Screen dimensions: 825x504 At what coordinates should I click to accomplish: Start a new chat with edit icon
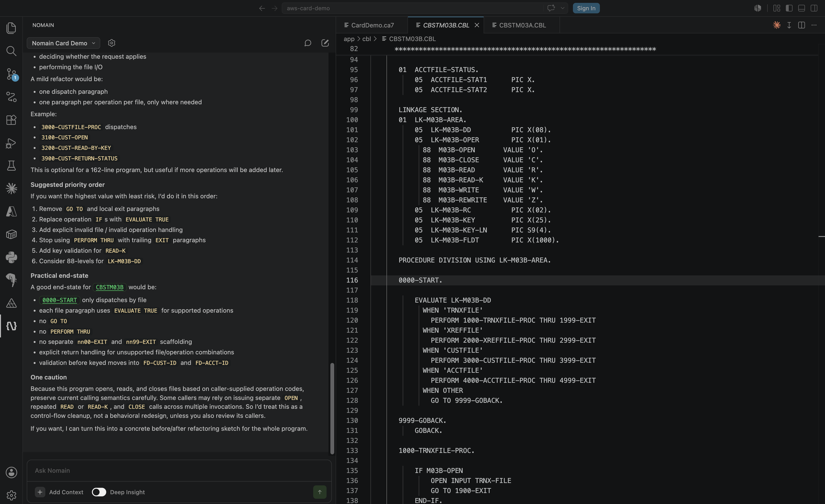click(x=325, y=43)
